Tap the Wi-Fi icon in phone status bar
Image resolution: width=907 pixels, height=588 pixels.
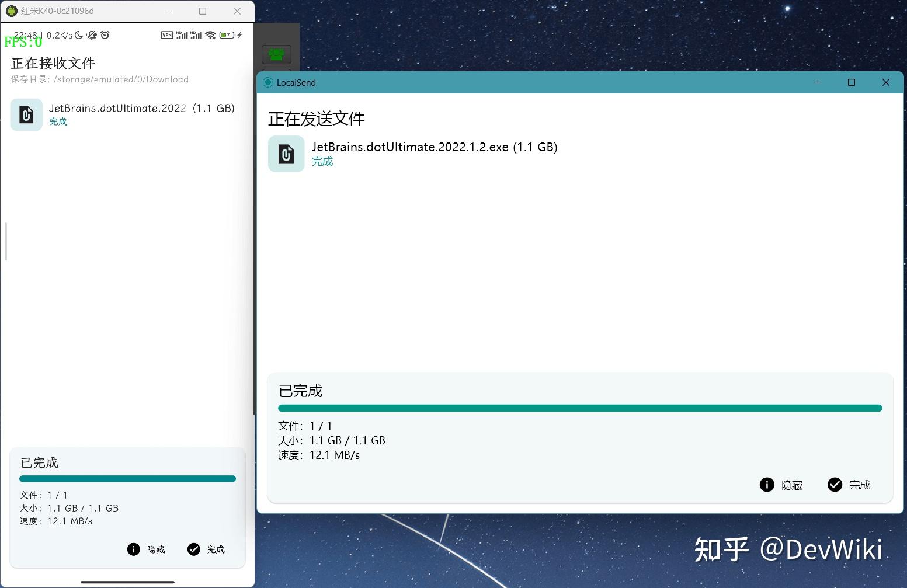coord(211,35)
